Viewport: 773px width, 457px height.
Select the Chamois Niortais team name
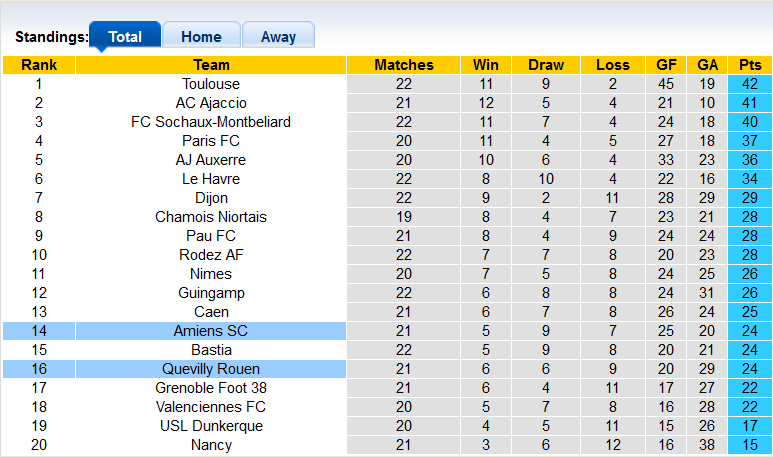click(211, 217)
